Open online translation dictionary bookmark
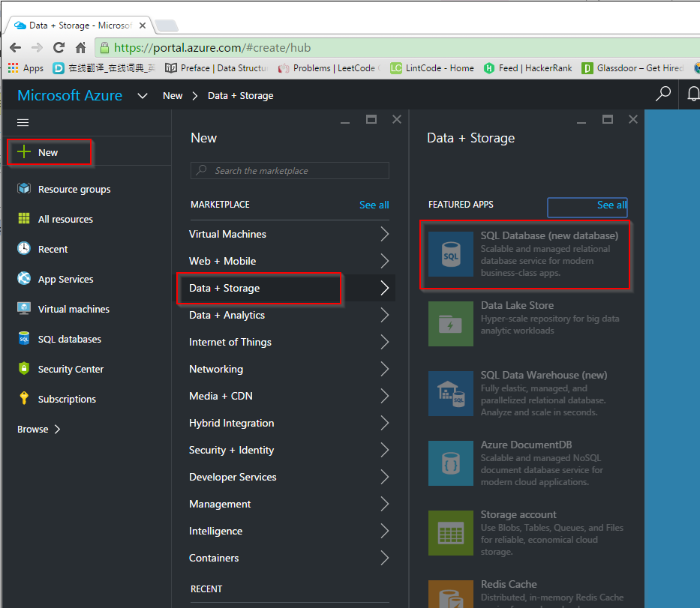 coord(104,67)
